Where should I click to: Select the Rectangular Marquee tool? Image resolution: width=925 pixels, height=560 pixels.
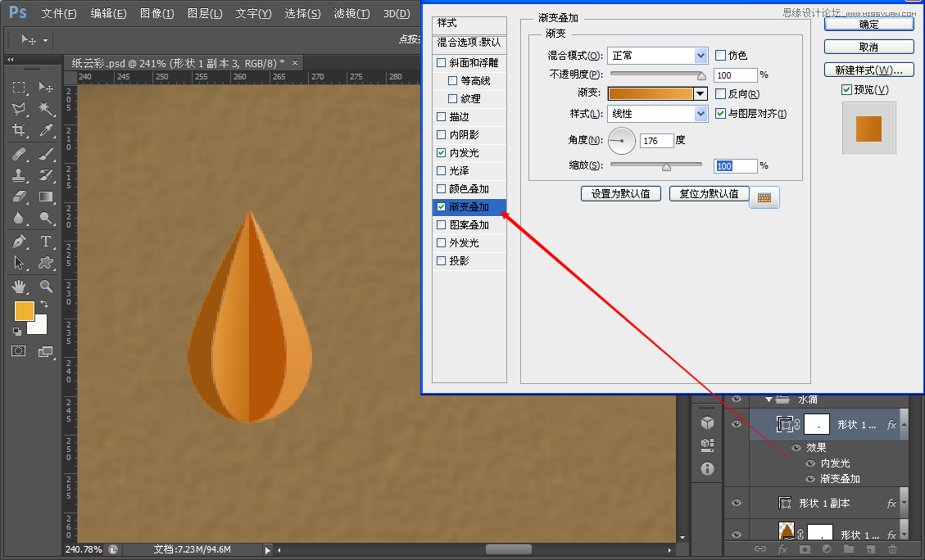(x=19, y=88)
